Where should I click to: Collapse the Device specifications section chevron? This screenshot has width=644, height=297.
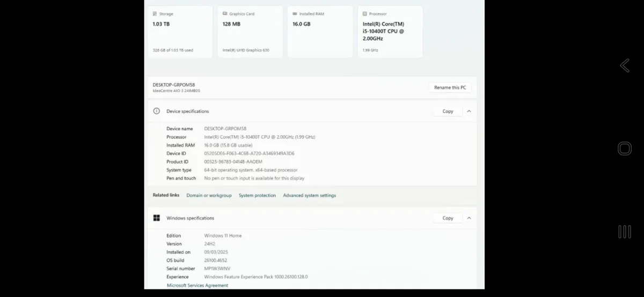[469, 111]
